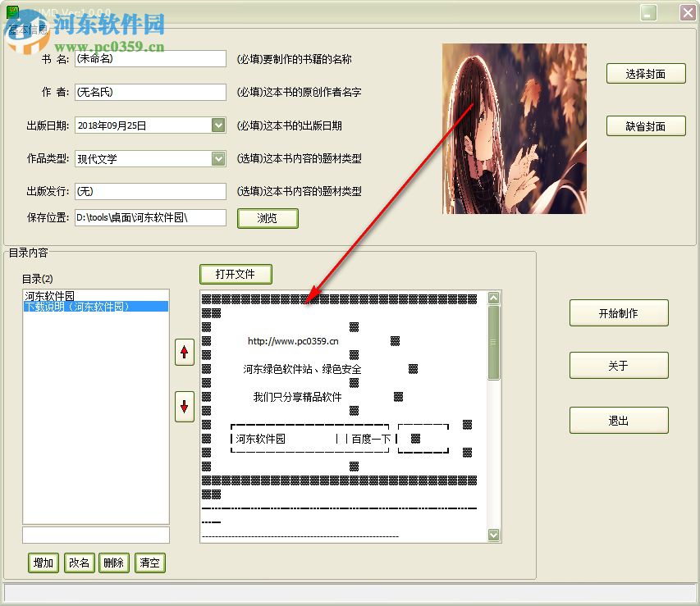Click 删除 to delete selected entry
Viewport: 700px width, 606px height.
pos(113,563)
